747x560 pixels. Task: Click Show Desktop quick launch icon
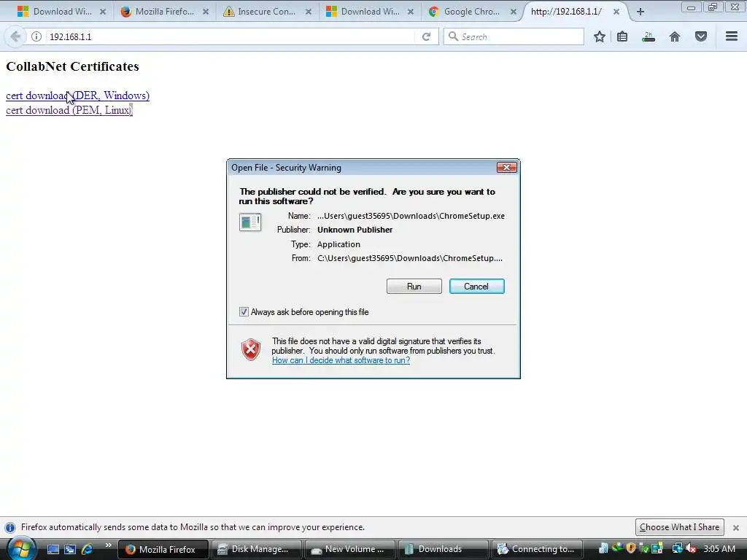pyautogui.click(x=53, y=549)
